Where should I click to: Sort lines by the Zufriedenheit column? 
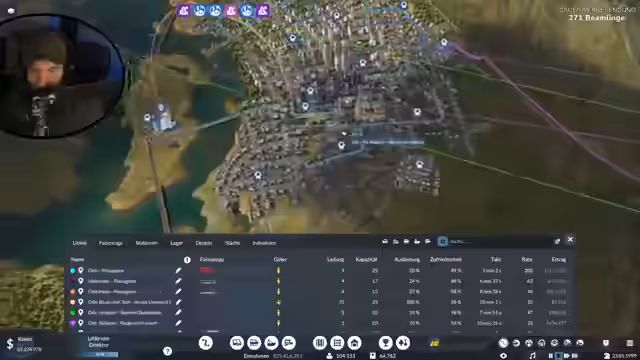point(446,260)
